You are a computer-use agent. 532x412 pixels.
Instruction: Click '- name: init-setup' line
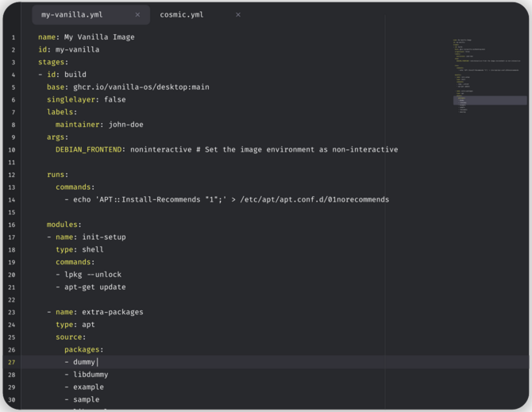click(x=87, y=237)
